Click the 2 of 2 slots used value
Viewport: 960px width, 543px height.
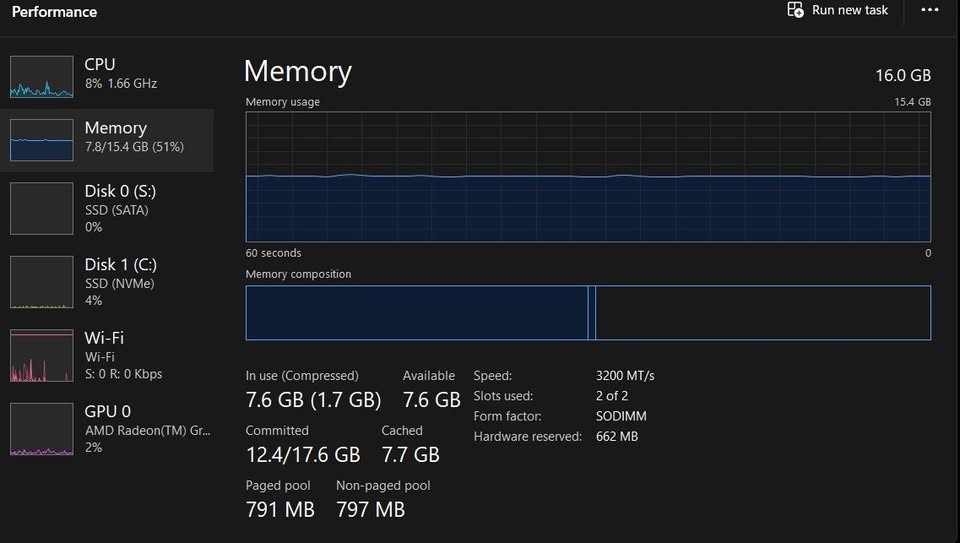(x=612, y=395)
